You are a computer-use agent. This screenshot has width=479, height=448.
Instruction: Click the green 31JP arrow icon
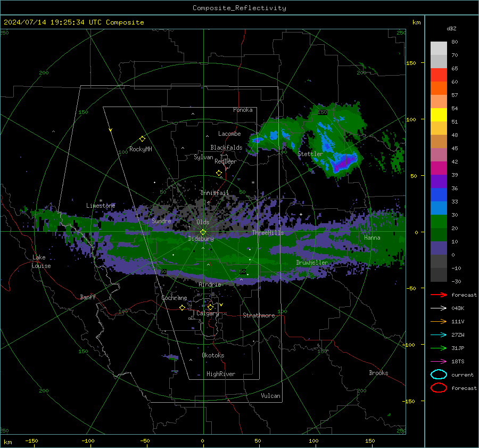[x=439, y=348]
